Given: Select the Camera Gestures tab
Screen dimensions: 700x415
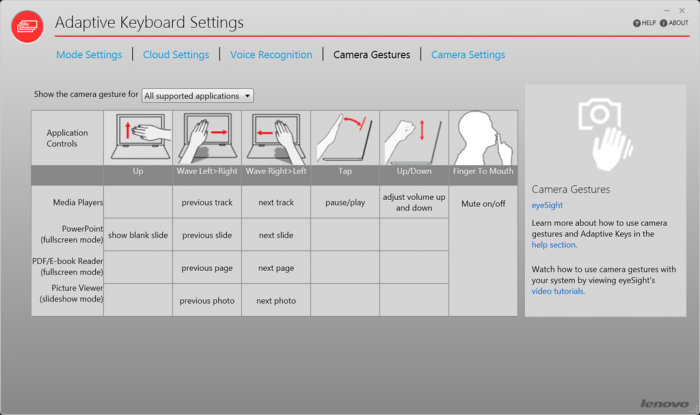Looking at the screenshot, I should 371,55.
